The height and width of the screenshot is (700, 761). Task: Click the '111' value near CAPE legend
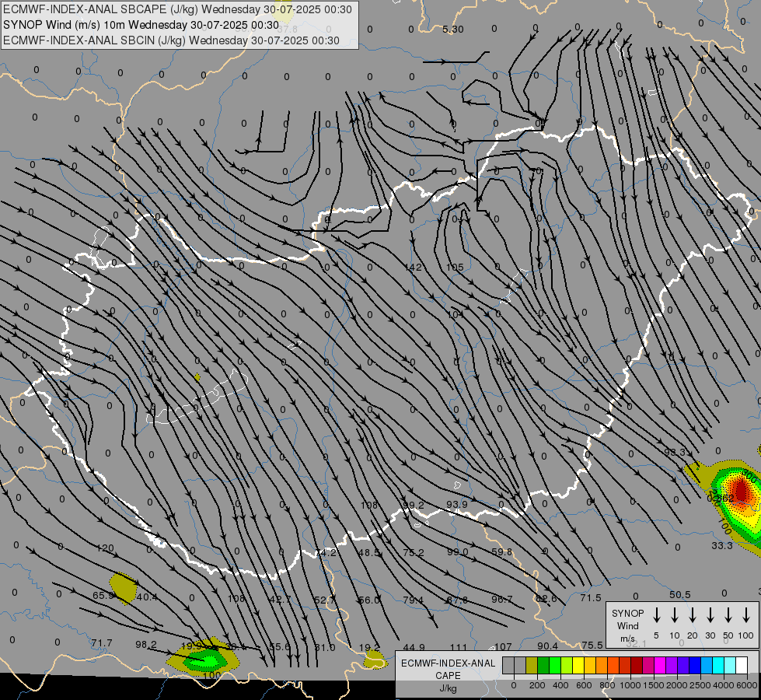459,647
